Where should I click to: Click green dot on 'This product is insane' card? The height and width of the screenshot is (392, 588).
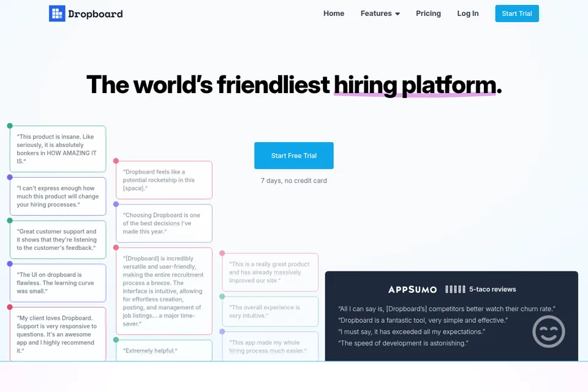[10, 126]
